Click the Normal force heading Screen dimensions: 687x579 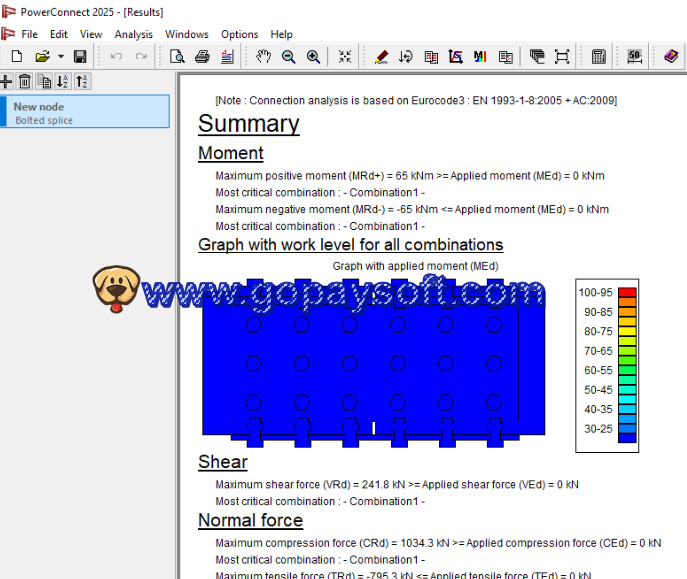[251, 520]
